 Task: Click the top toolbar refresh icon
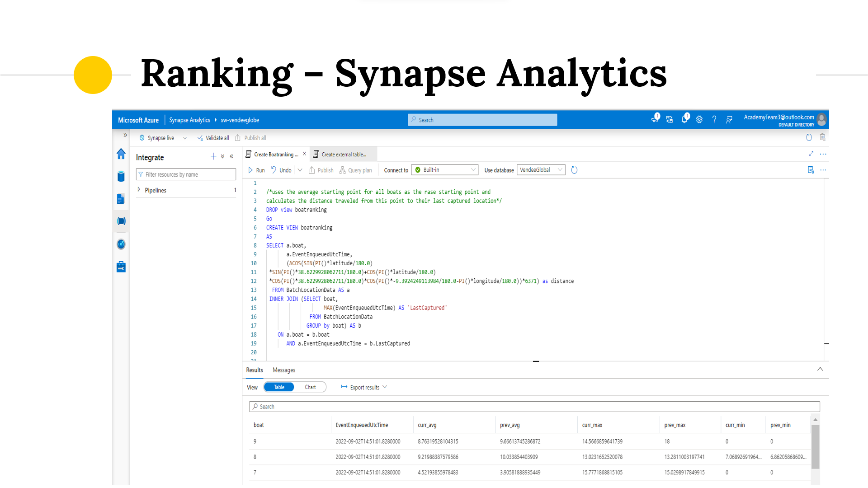click(x=809, y=137)
